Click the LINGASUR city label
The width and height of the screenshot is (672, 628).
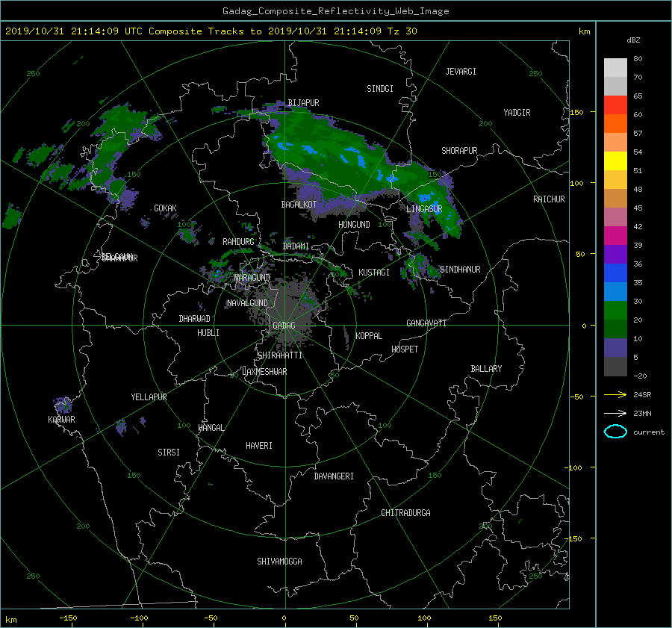click(x=424, y=209)
